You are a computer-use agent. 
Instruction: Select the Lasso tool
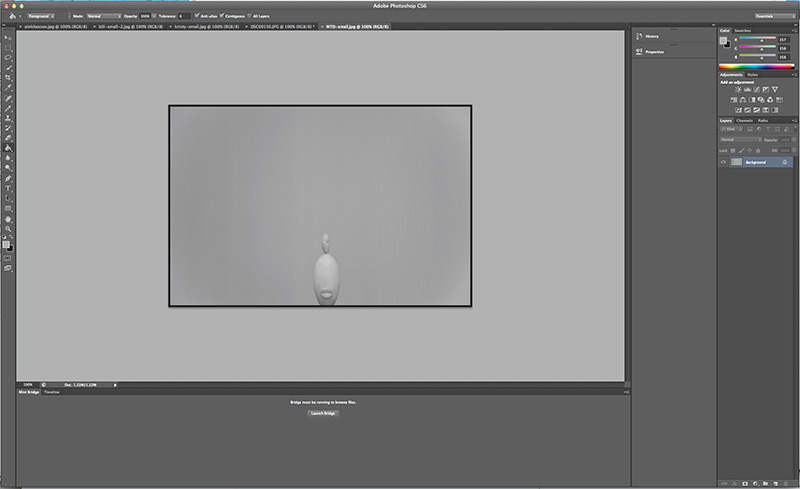[x=8, y=57]
